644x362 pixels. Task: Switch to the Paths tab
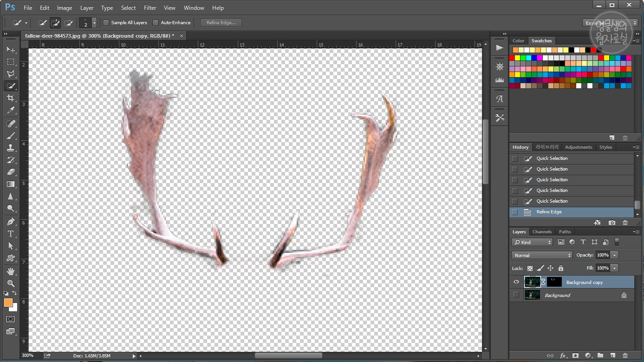pos(565,231)
